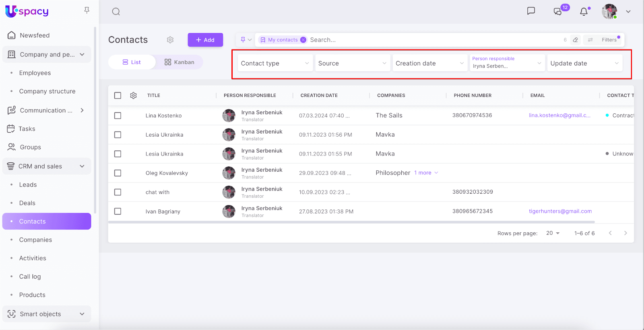
Task: Click the notifications bell icon
Action: click(584, 12)
